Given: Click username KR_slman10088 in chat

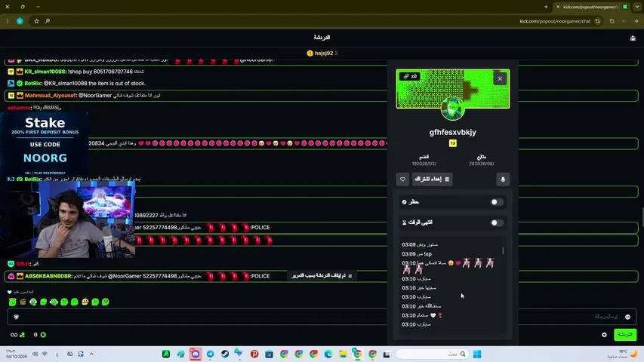Looking at the screenshot, I should point(45,72).
